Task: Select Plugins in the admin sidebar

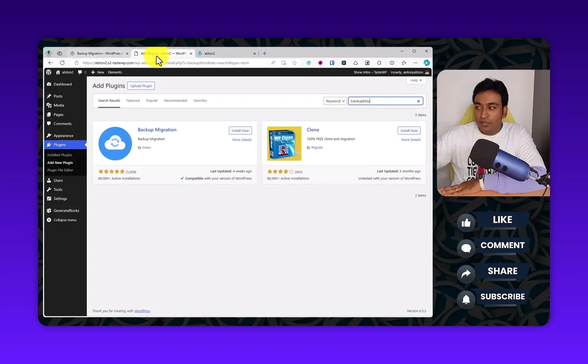Action: click(59, 144)
